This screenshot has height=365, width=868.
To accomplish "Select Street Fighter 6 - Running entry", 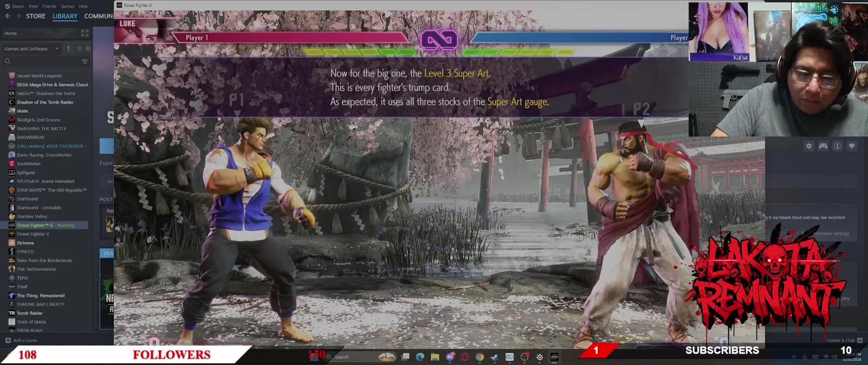I will pyautogui.click(x=45, y=225).
